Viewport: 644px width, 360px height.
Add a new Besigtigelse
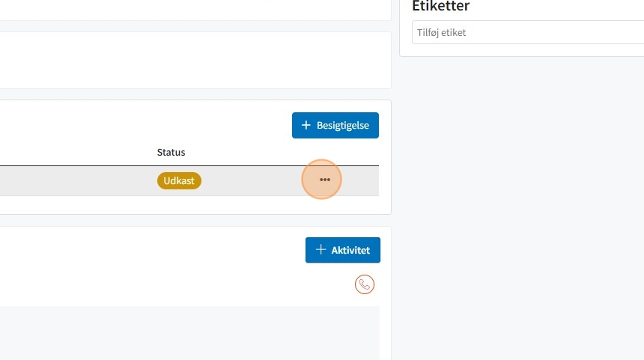(335, 125)
